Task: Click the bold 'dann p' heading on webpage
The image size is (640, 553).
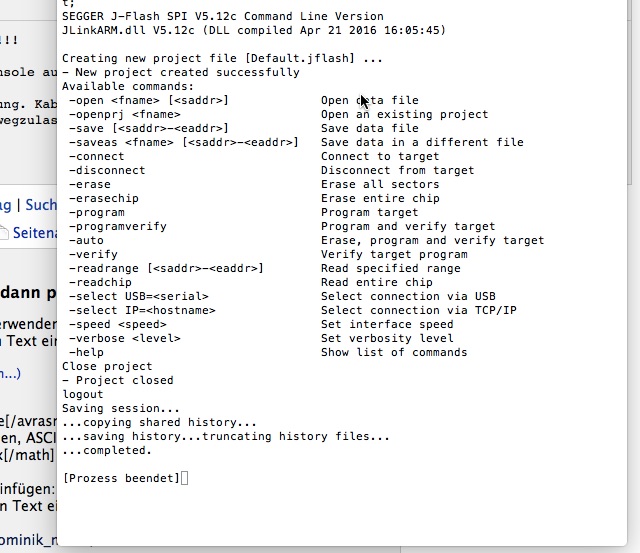Action: (x=29, y=293)
